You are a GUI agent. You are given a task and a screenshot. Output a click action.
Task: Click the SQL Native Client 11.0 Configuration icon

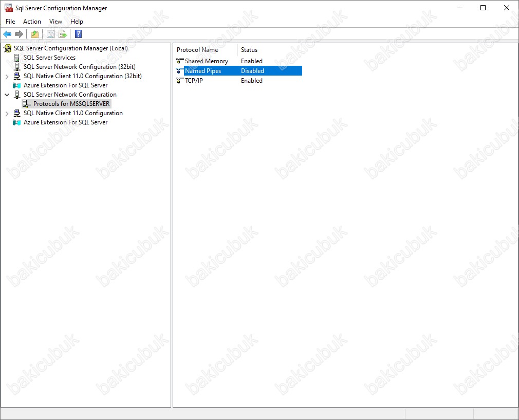[x=17, y=113]
